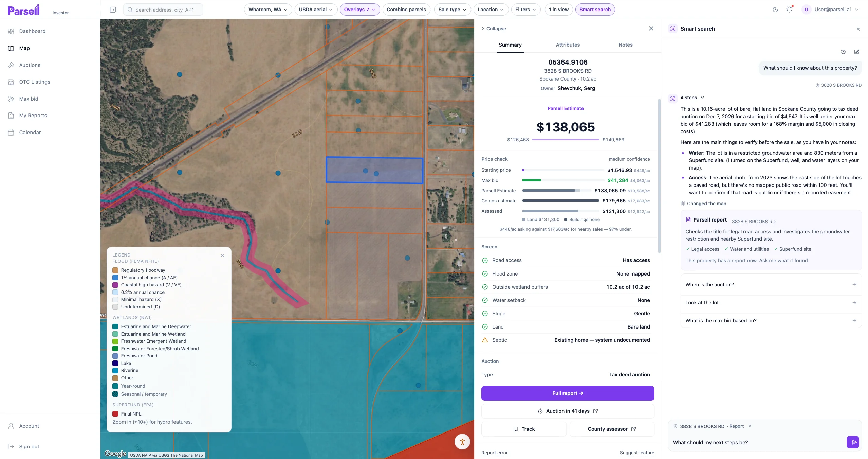Close the Smart search panel
This screenshot has width=868, height=459.
858,29
